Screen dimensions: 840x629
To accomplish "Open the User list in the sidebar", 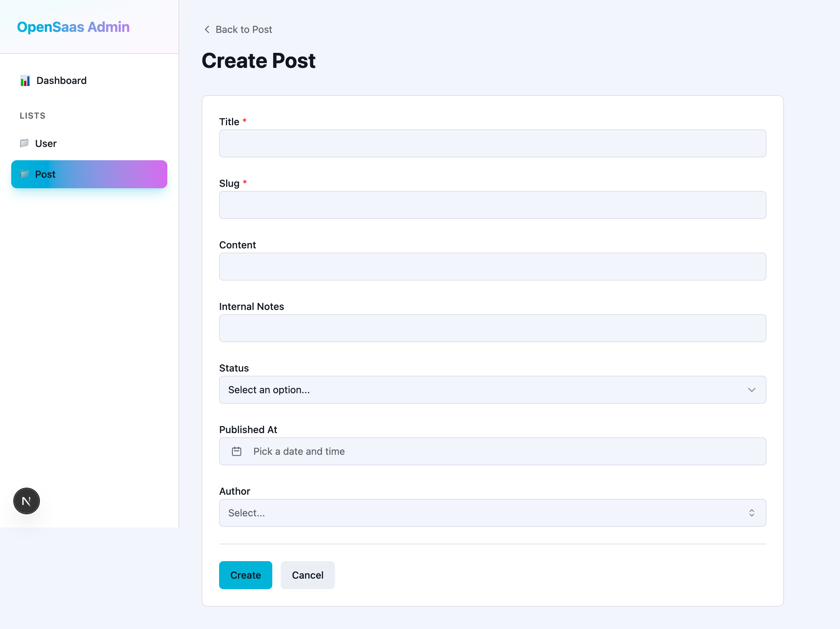I will 46,143.
